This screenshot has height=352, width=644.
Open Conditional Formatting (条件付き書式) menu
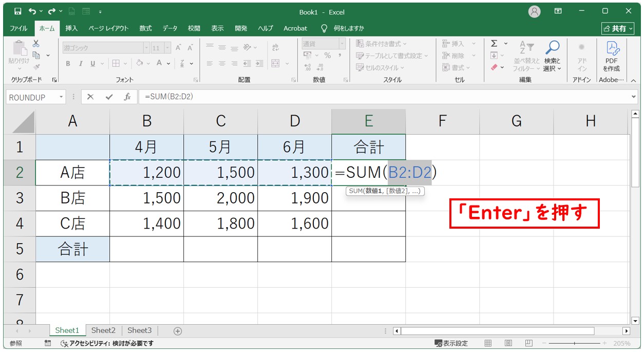[x=382, y=44]
